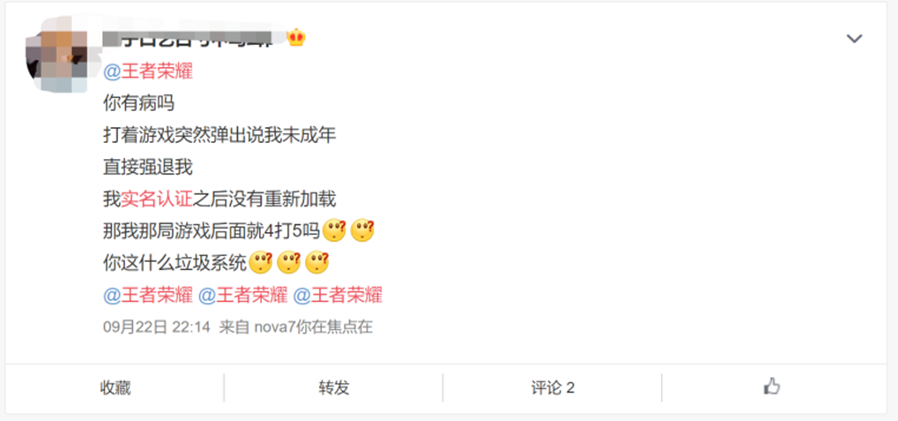Click second puzzled emoji after 4打5吗
Viewport: 898px width, 421px height.
pos(363,231)
